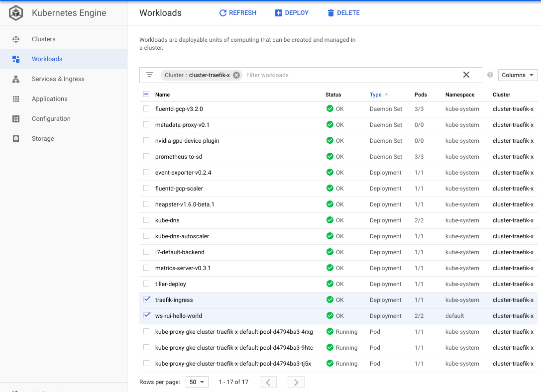Uncheck the traefik-ingress checkbox
The width and height of the screenshot is (541, 392).
coord(146,299)
